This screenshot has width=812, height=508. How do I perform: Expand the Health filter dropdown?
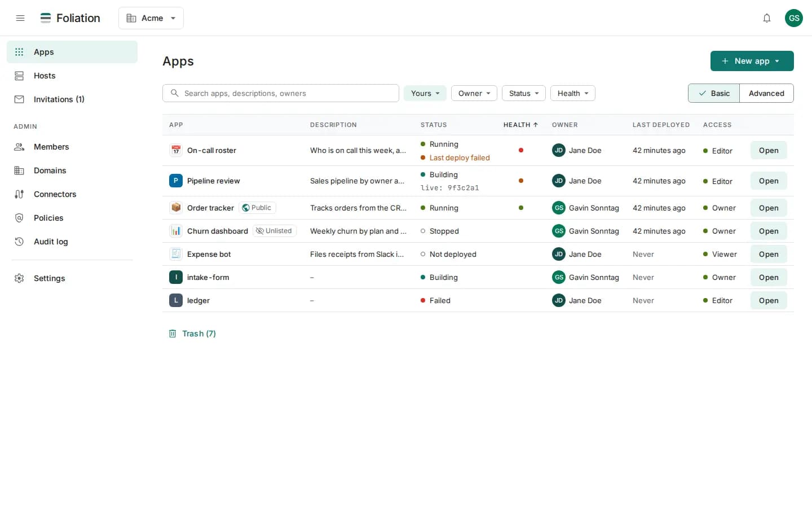click(573, 93)
